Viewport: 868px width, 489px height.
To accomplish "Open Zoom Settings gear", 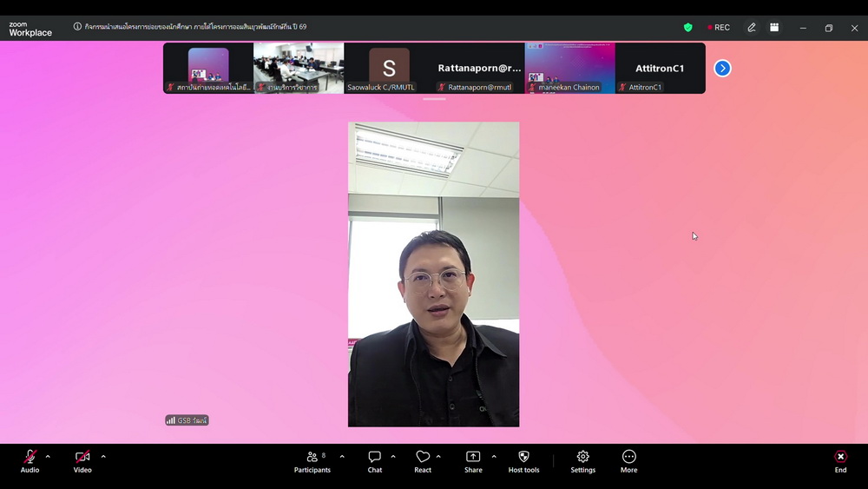I will tap(582, 460).
